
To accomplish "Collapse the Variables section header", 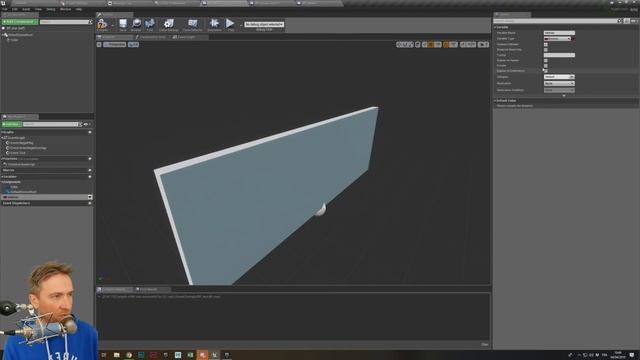I will point(2,177).
